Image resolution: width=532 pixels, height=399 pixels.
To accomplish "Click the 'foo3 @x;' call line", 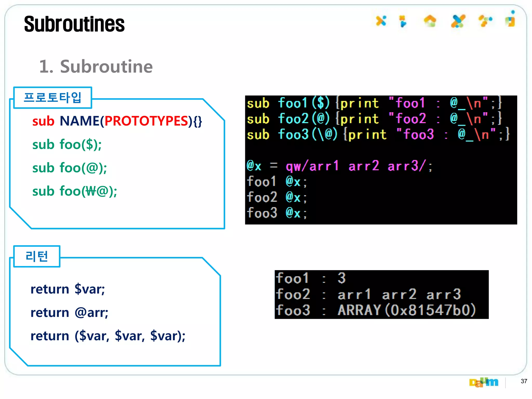I will pos(277,213).
